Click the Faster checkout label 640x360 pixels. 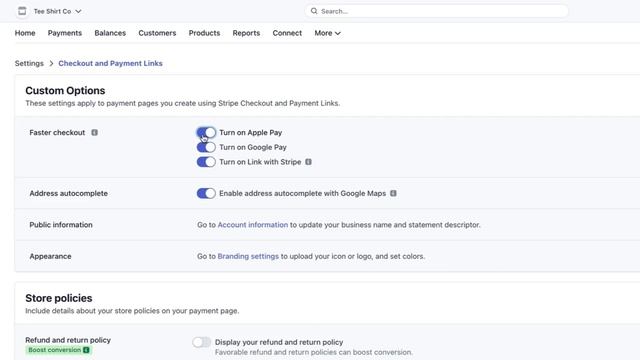57,132
